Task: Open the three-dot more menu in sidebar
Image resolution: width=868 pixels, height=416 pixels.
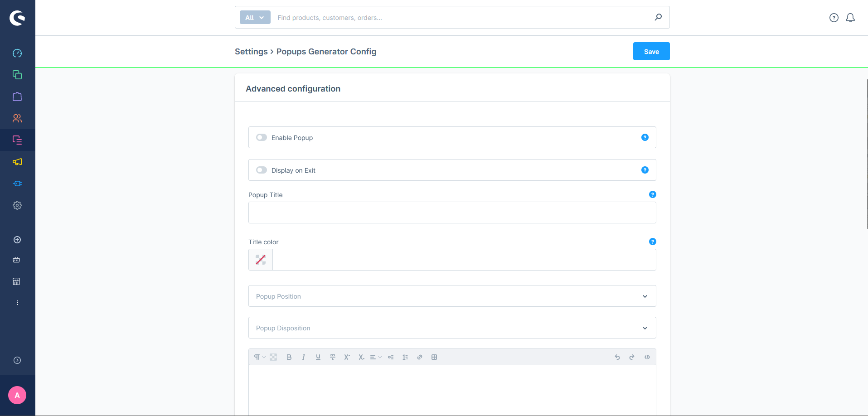Action: pos(17,303)
